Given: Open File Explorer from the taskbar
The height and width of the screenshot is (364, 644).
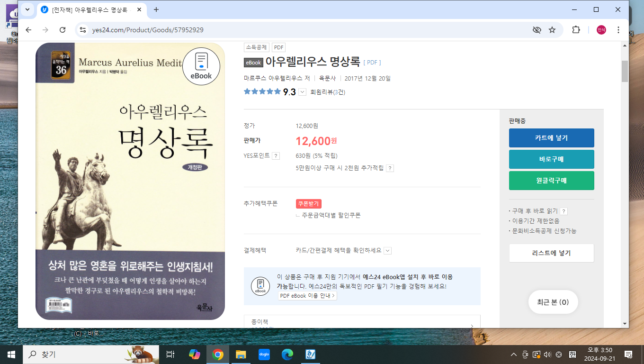Looking at the screenshot, I should [241, 355].
